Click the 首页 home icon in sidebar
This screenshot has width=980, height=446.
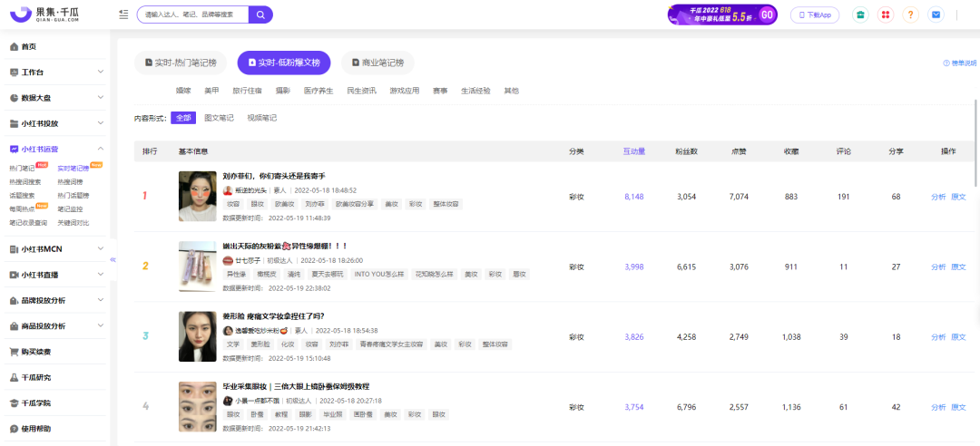(x=14, y=46)
